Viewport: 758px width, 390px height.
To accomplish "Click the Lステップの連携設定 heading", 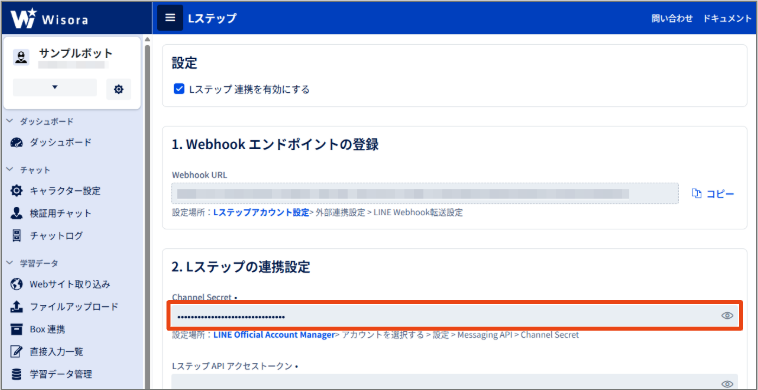I will [x=241, y=266].
